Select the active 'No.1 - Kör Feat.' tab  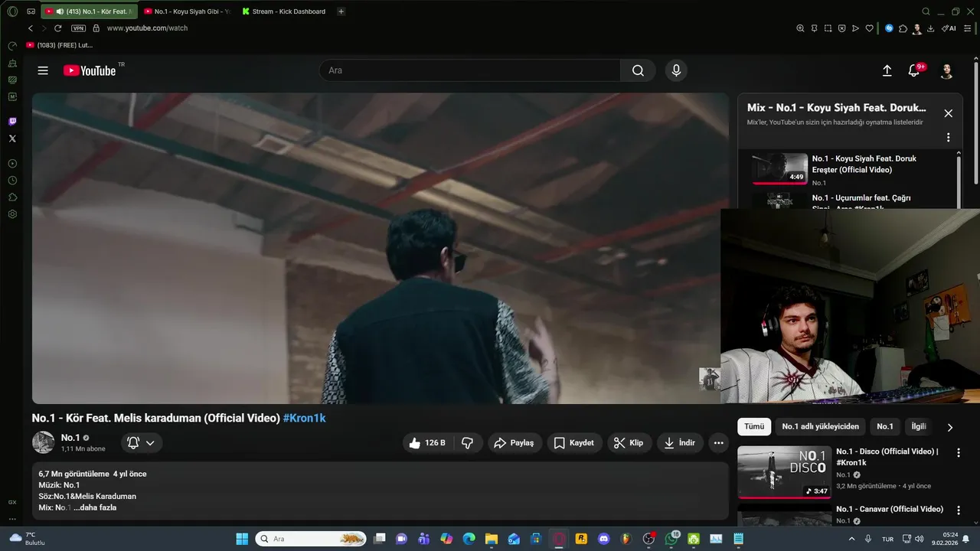[x=89, y=11]
